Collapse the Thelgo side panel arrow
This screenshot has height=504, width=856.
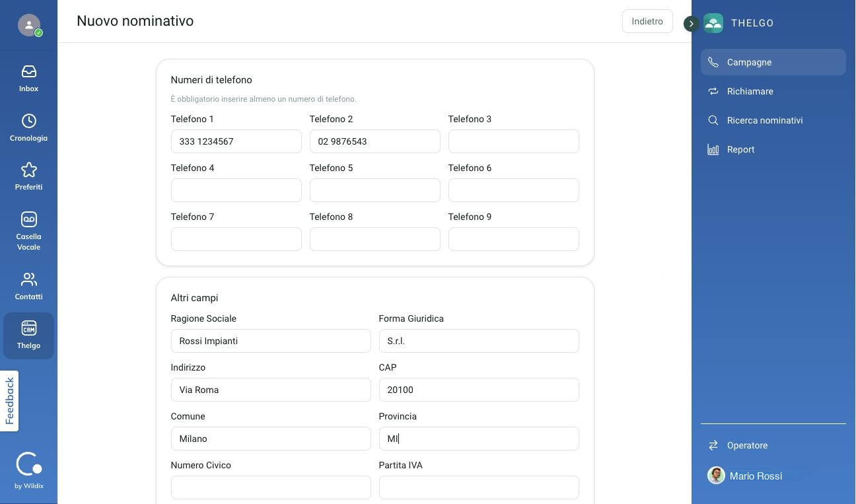(x=691, y=24)
